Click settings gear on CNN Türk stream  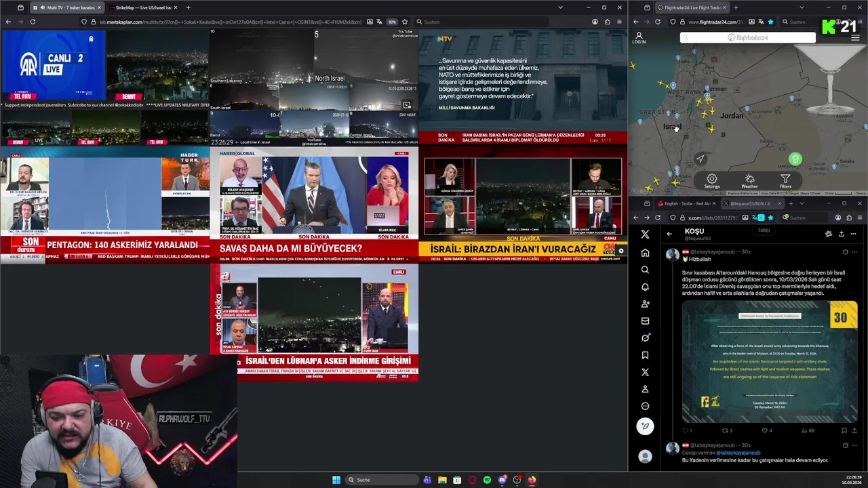(620, 251)
